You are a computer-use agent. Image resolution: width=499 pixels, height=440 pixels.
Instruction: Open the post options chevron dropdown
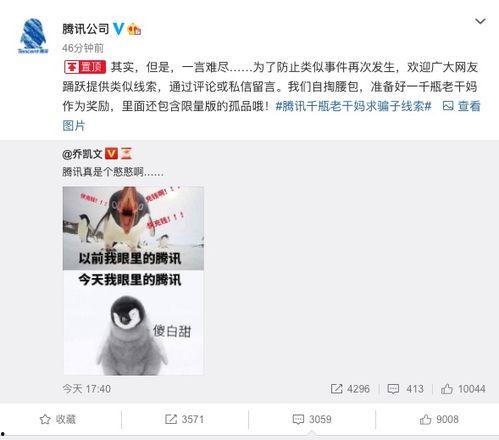pyautogui.click(x=480, y=21)
